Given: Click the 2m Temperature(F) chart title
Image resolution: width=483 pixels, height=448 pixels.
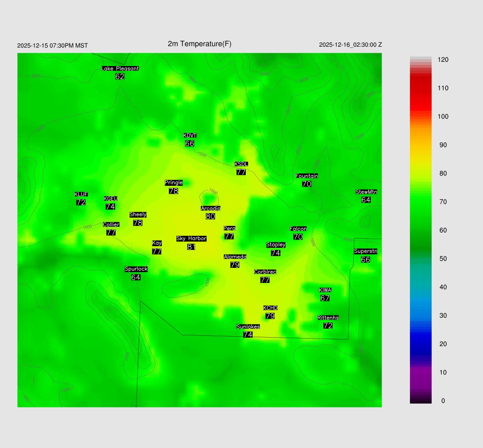Looking at the screenshot, I should (200, 44).
